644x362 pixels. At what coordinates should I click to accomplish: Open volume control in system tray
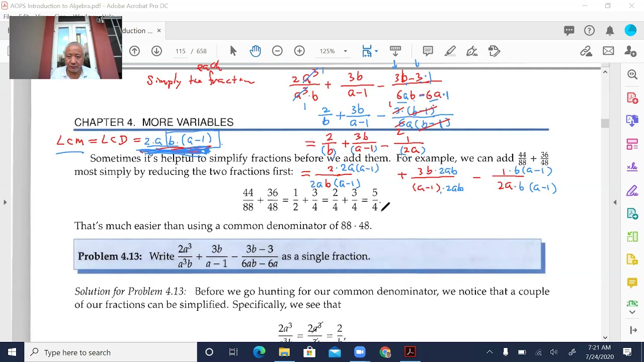554,352
